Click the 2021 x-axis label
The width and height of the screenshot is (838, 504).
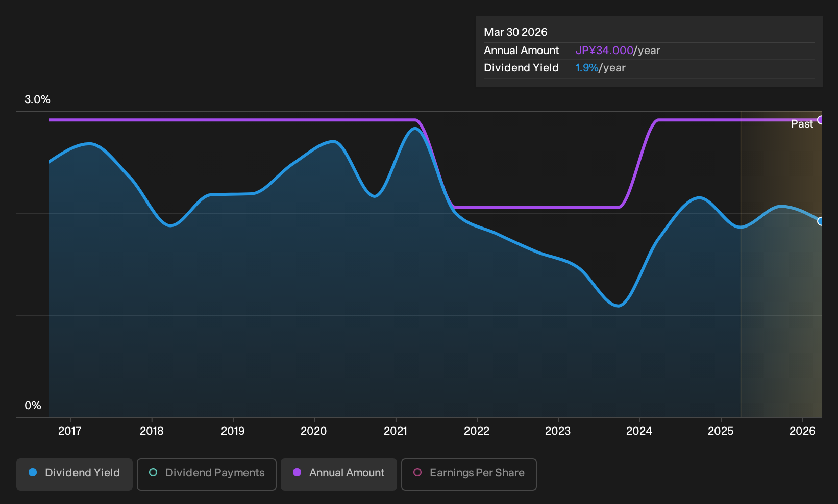pos(396,431)
